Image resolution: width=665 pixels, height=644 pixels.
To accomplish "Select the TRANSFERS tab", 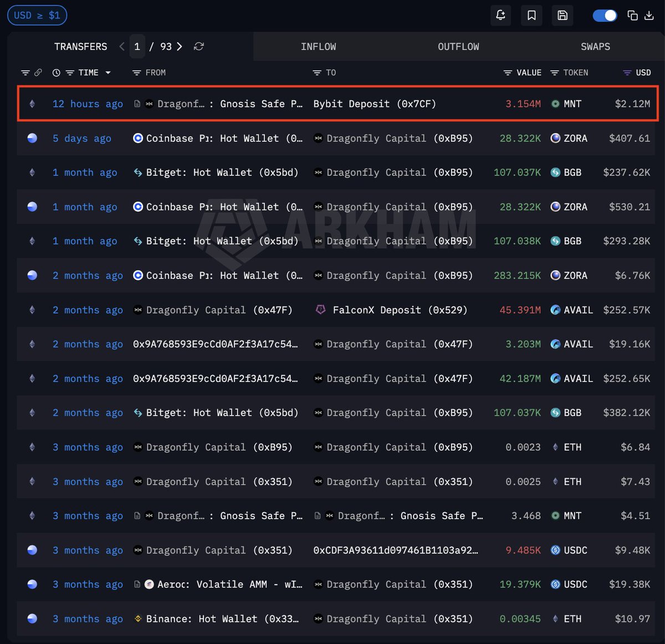I will [x=81, y=47].
